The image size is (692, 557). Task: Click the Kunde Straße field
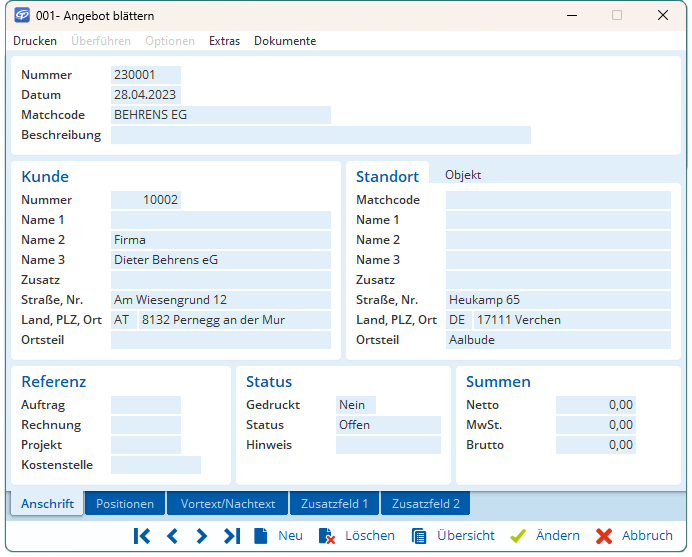point(220,300)
